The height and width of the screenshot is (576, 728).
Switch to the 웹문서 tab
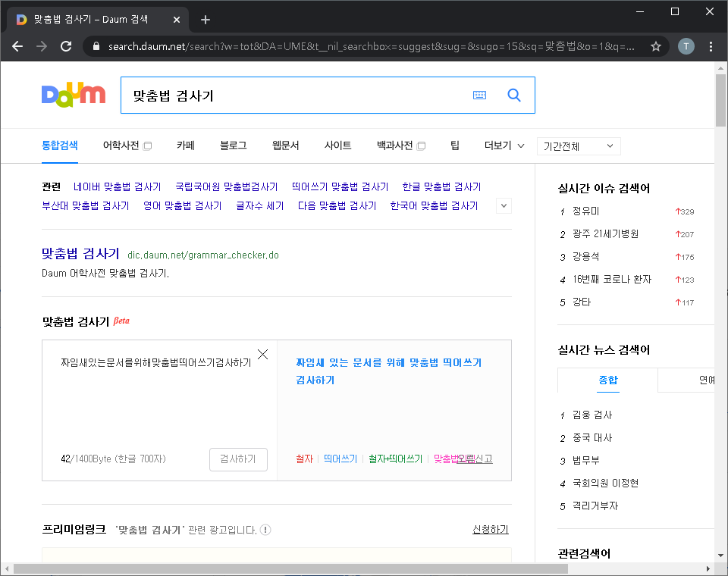[x=286, y=146]
